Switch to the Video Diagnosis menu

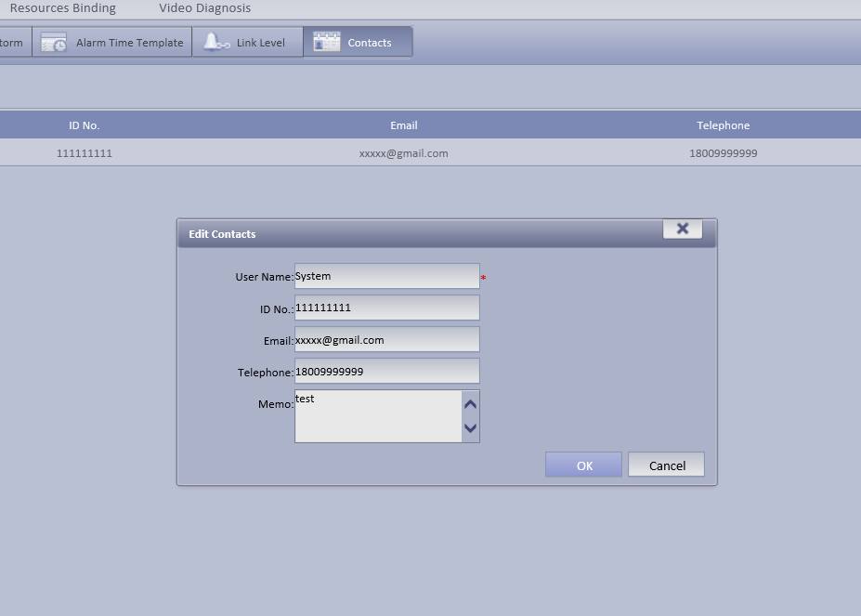tap(205, 8)
